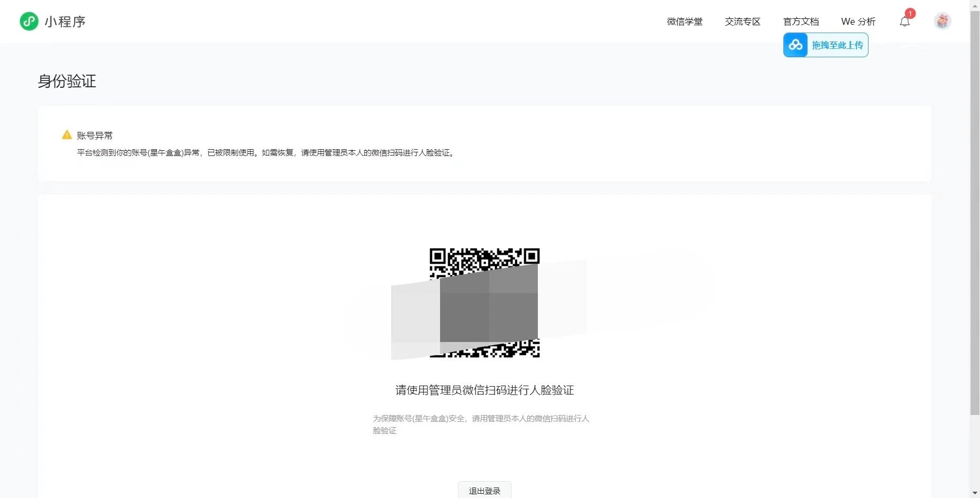This screenshot has width=980, height=498.
Task: Open the notification bell icon
Action: click(904, 22)
